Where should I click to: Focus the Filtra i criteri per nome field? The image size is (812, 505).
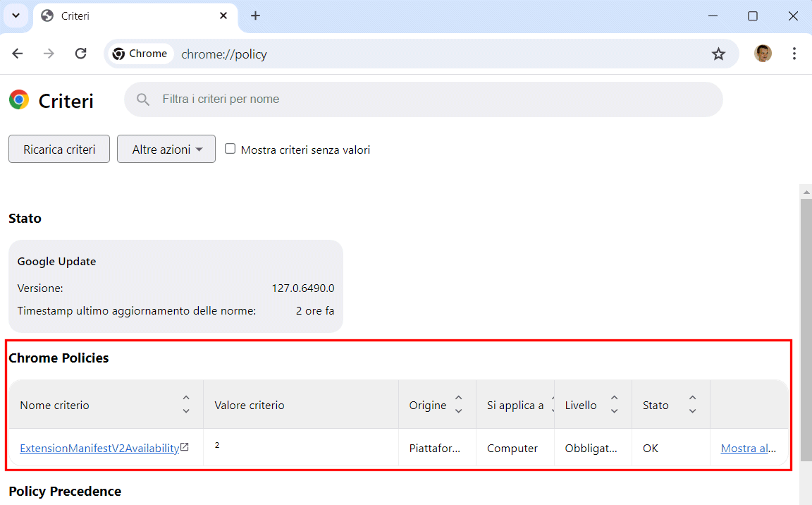(x=423, y=99)
